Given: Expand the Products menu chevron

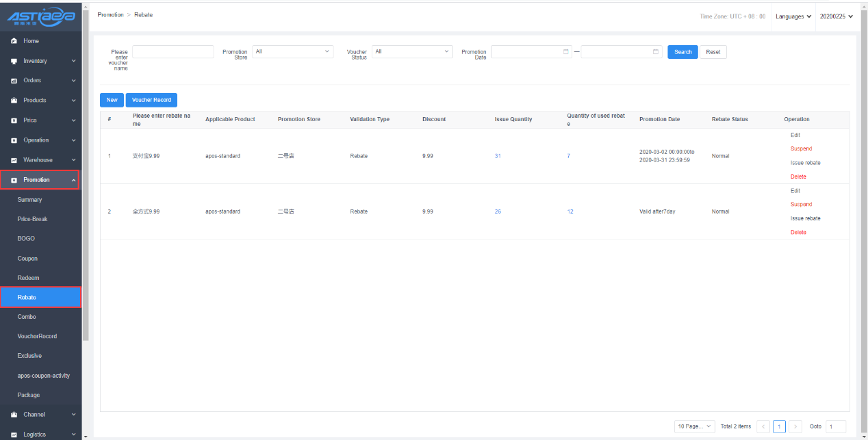Looking at the screenshot, I should click(73, 101).
